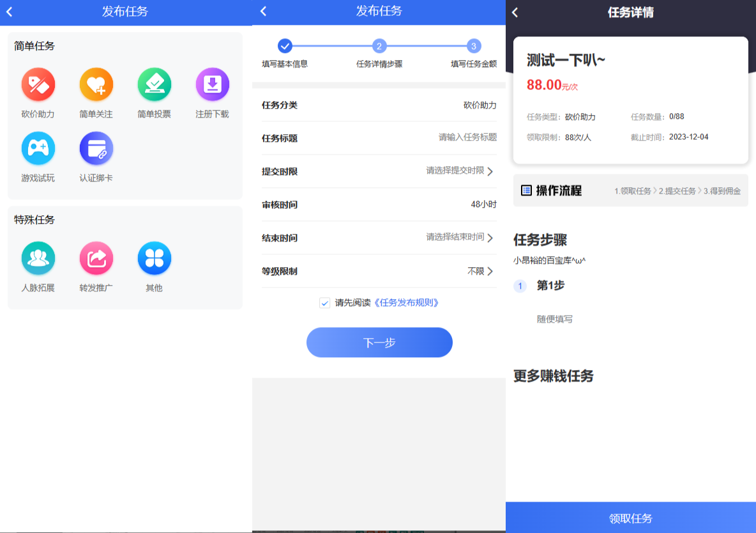Check the 任务发布规则 agreement checkbox

[325, 303]
